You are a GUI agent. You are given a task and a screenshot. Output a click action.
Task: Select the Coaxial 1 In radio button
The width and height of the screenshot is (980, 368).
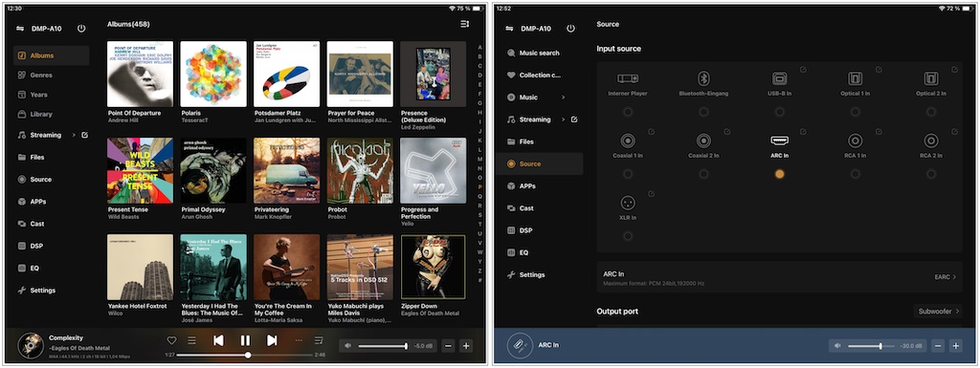[x=628, y=174]
